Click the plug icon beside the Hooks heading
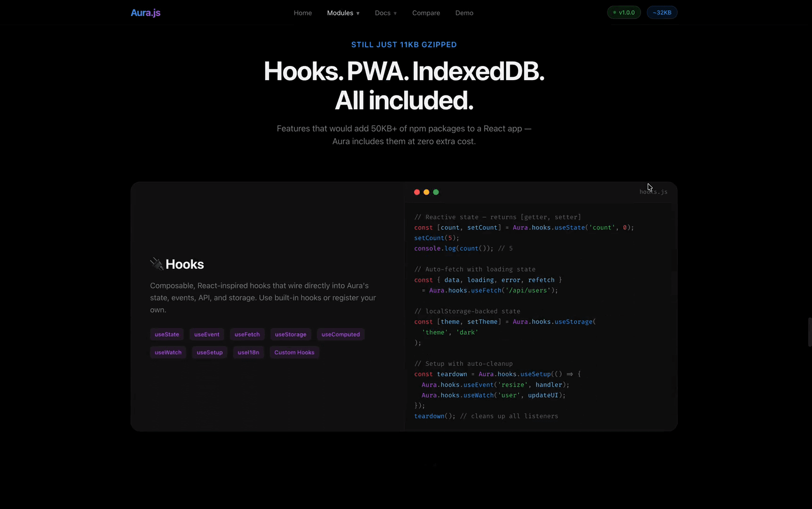Screen dimensions: 812x509 click(156, 264)
